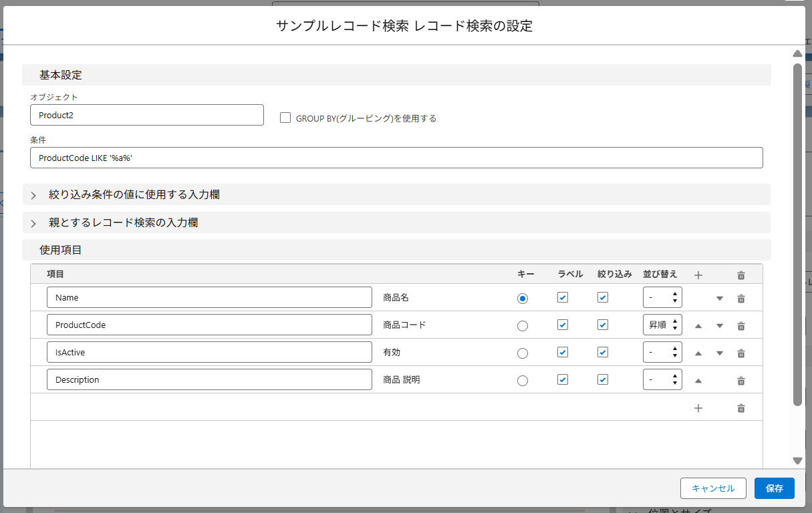This screenshot has width=812, height=513.
Task: Move the ProductCode row up
Action: (x=698, y=326)
